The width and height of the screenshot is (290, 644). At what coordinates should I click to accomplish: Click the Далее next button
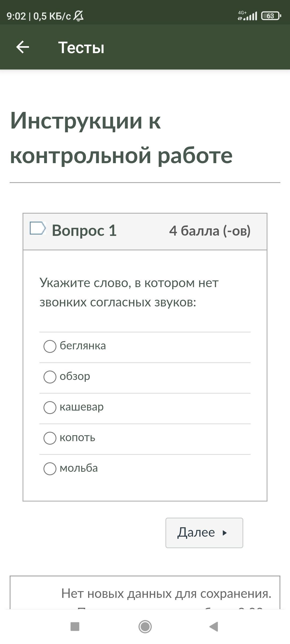point(204,533)
